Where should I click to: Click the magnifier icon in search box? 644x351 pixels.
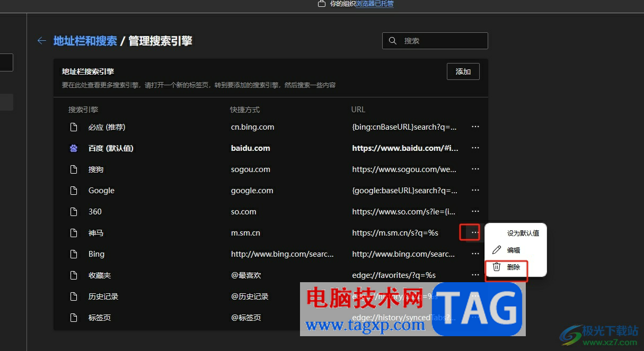tap(393, 41)
